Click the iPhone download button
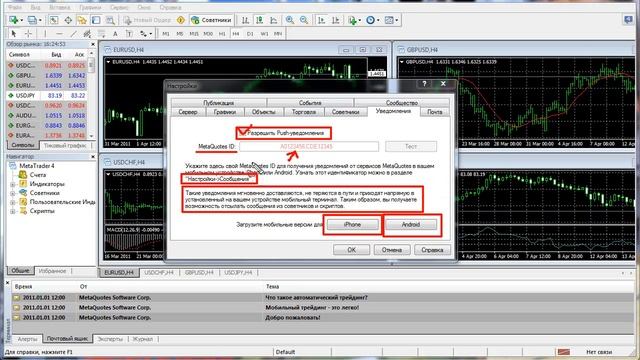The height and width of the screenshot is (360, 640). (352, 224)
